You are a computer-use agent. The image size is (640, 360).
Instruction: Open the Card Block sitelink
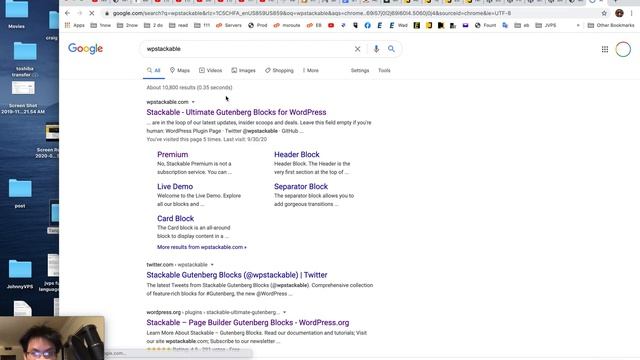pyautogui.click(x=176, y=219)
